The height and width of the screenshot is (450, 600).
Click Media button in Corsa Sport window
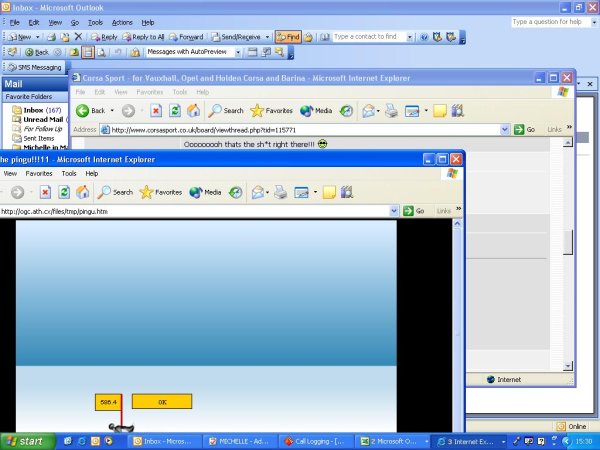[316, 111]
